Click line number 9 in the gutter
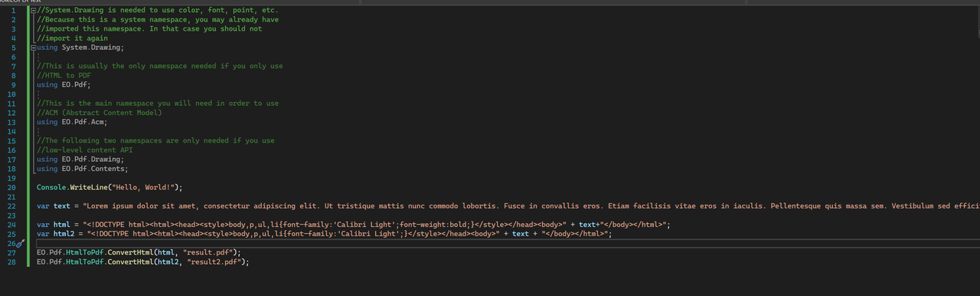 click(x=13, y=84)
